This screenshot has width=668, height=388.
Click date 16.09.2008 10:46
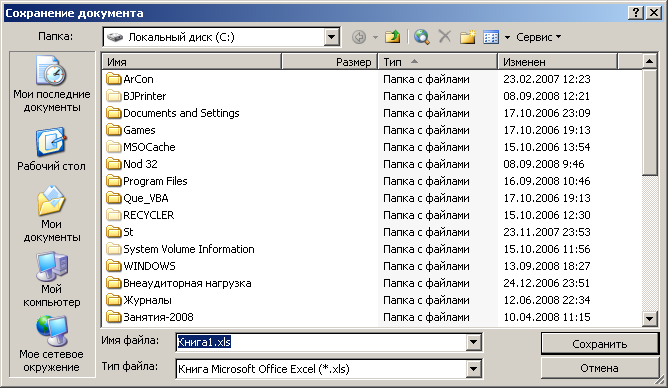click(547, 181)
